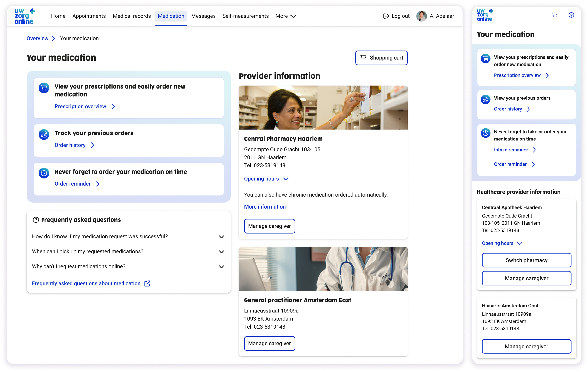Open the More information link
Image resolution: width=588 pixels, height=372 pixels.
tap(265, 207)
